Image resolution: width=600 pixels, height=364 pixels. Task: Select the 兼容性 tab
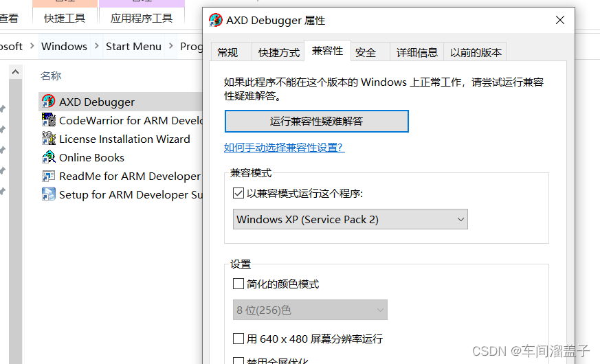pos(327,50)
